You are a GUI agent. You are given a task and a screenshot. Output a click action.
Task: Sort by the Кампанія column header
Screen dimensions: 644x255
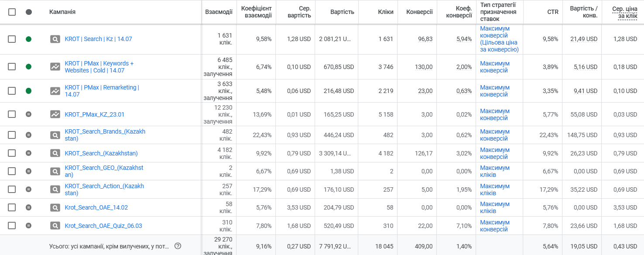[62, 12]
